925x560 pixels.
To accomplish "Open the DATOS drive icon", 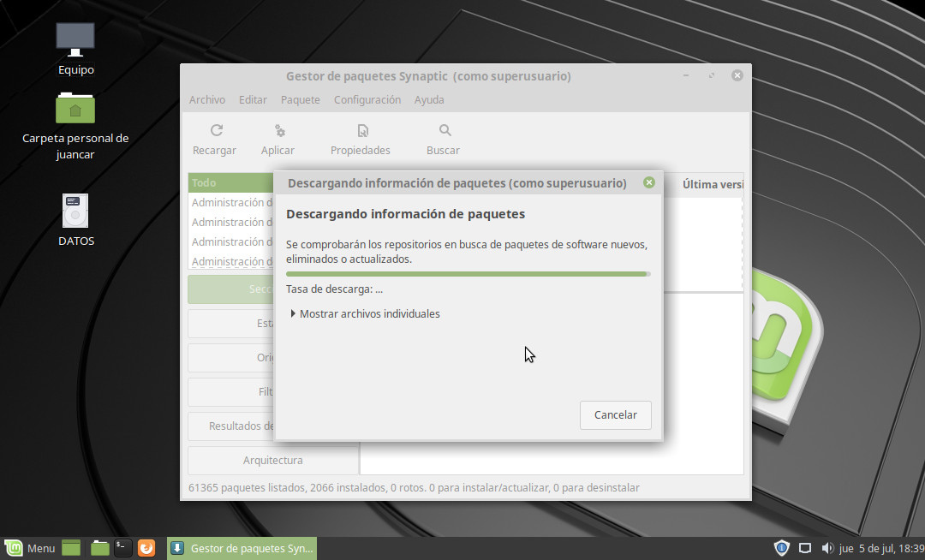I will tap(75, 211).
